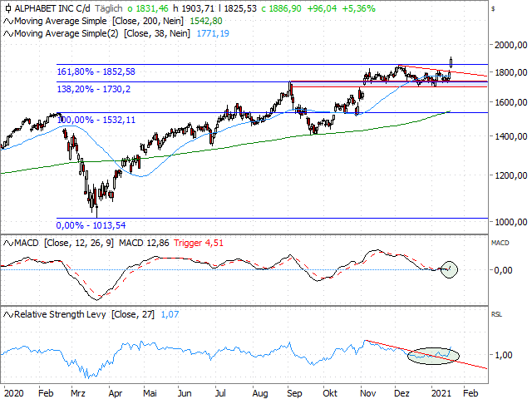The height and width of the screenshot is (399, 532).
Task: Click the Sep label on the time axis
Action: coord(294,393)
